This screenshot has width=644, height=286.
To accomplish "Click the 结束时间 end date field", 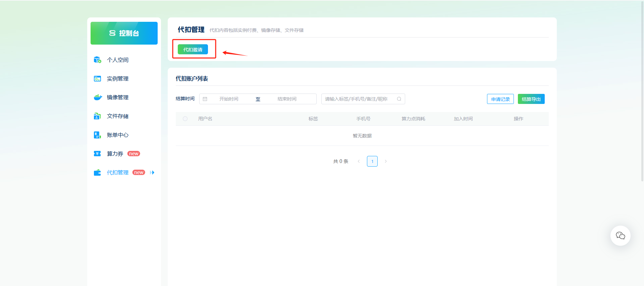I will tap(287, 99).
